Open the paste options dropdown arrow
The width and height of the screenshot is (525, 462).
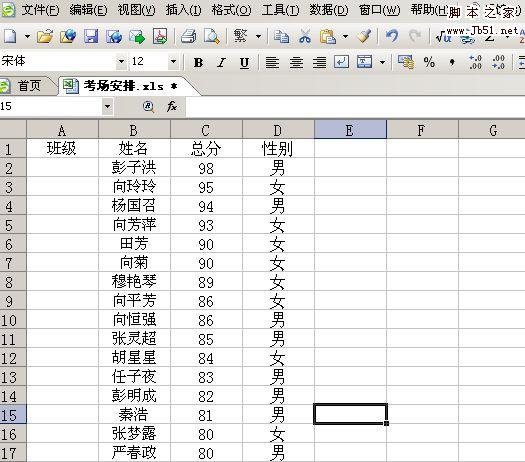click(x=345, y=36)
